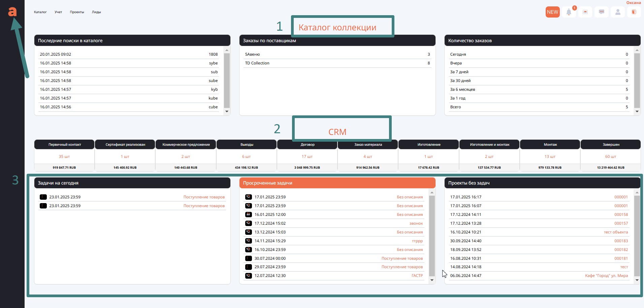Click the meeting icon of the 16.01.2025 12:00 task
644x308 pixels.
(249, 215)
